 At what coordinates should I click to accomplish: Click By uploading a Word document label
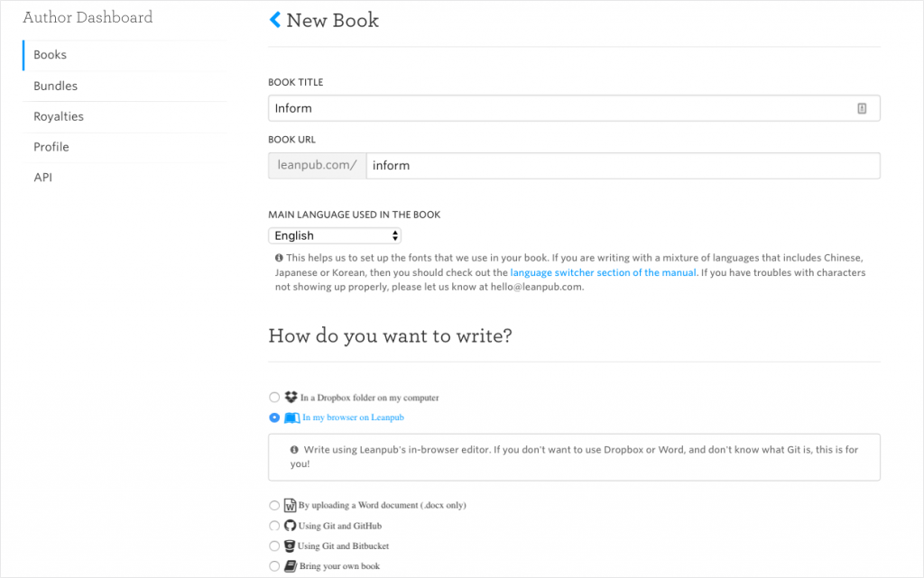(382, 505)
